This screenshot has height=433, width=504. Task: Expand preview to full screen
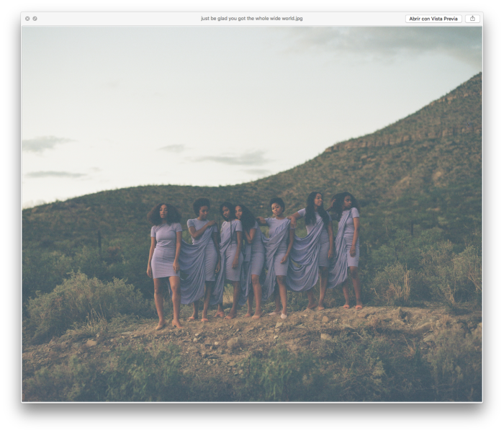click(x=35, y=18)
